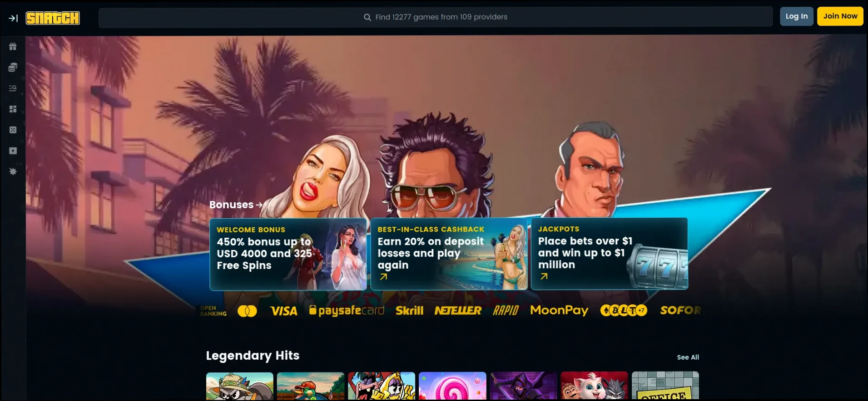Click the VISA payment logo
The image size is (868, 401).
point(283,311)
